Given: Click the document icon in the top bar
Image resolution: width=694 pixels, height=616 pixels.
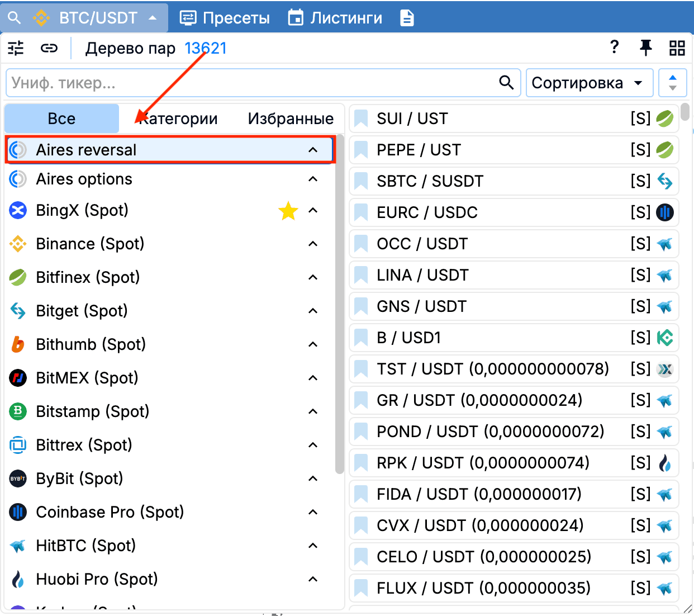Looking at the screenshot, I should tap(407, 18).
